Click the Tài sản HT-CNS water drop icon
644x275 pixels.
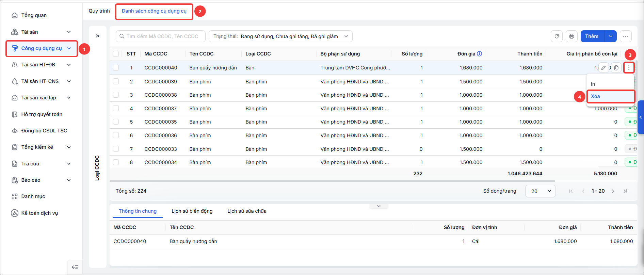pyautogui.click(x=15, y=81)
